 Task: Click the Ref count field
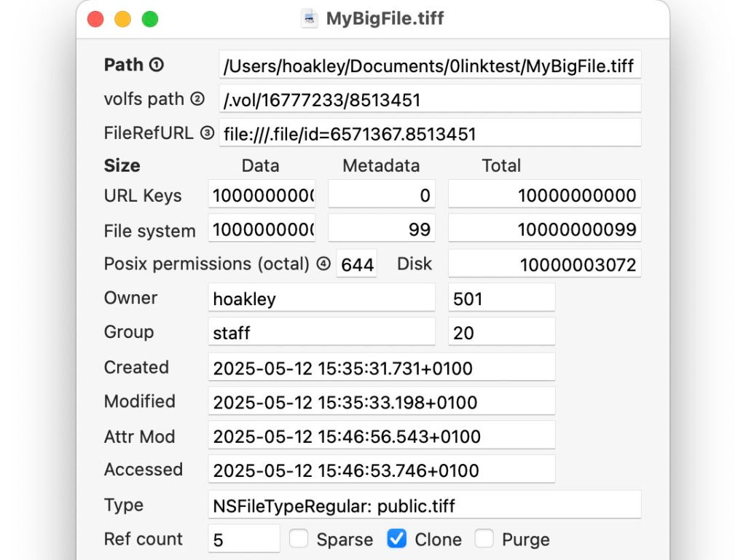coord(244,540)
